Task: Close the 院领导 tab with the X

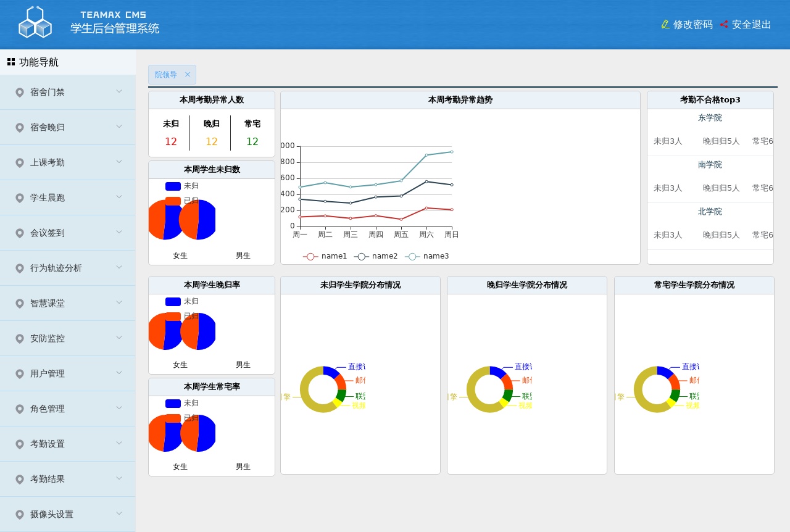Action: (x=188, y=75)
